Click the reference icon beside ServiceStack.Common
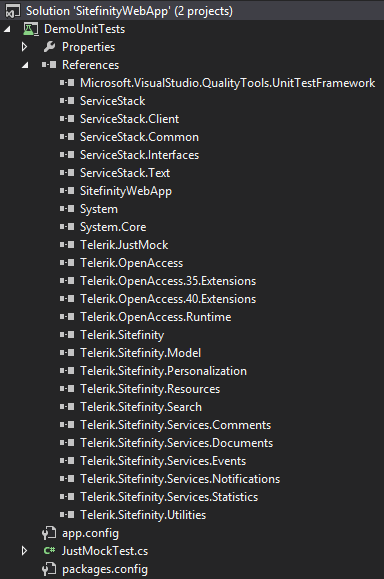Screen dimensions: 384x579 pyautogui.click(x=67, y=137)
